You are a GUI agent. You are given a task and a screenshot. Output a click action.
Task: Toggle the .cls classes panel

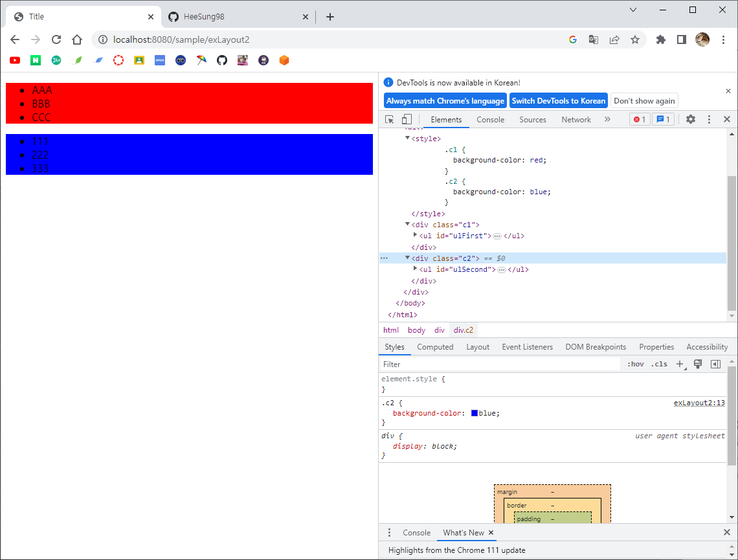point(660,364)
